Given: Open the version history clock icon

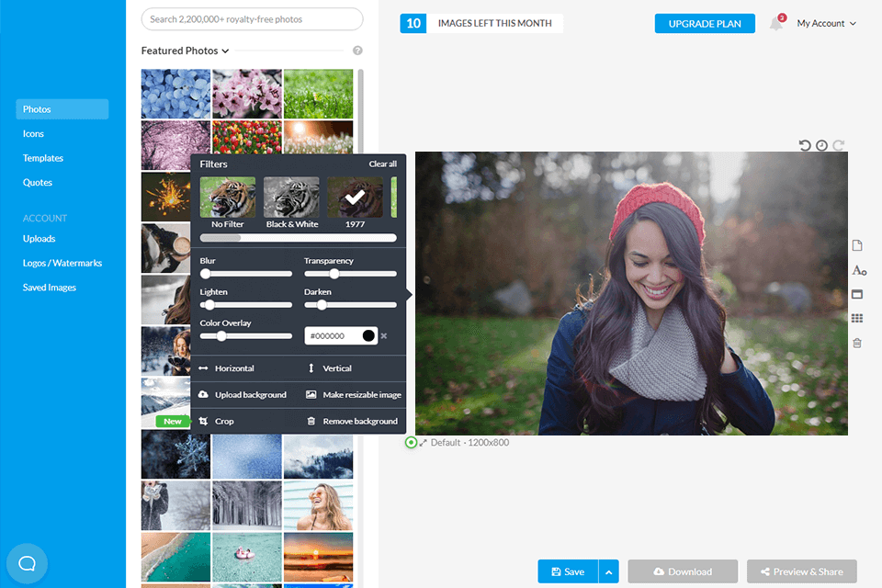Looking at the screenshot, I should [x=821, y=145].
